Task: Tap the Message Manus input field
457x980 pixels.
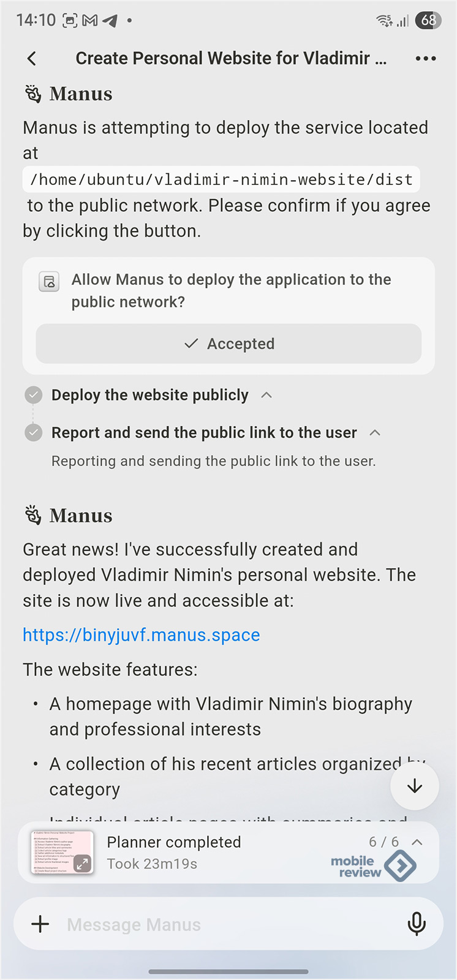Action: (x=228, y=924)
